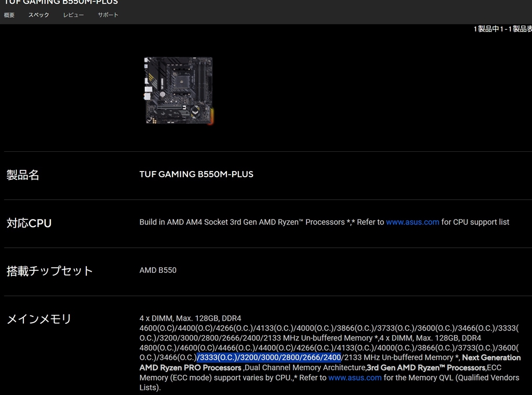This screenshot has width=532, height=395.
Task: Click '4 x DIMM, Max. 128GB, DDR4' first line
Action: (190, 318)
